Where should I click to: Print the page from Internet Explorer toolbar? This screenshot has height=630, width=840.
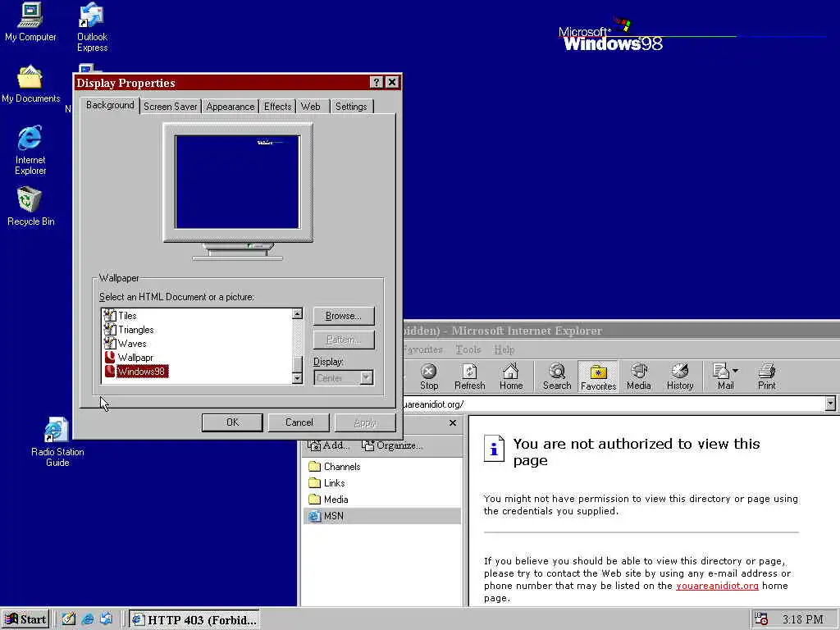pyautogui.click(x=767, y=377)
